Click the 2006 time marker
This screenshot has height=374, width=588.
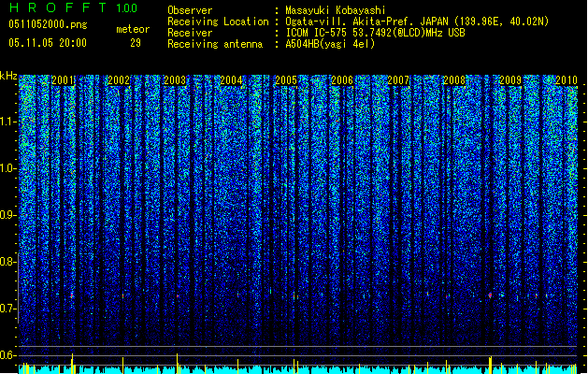tap(342, 80)
